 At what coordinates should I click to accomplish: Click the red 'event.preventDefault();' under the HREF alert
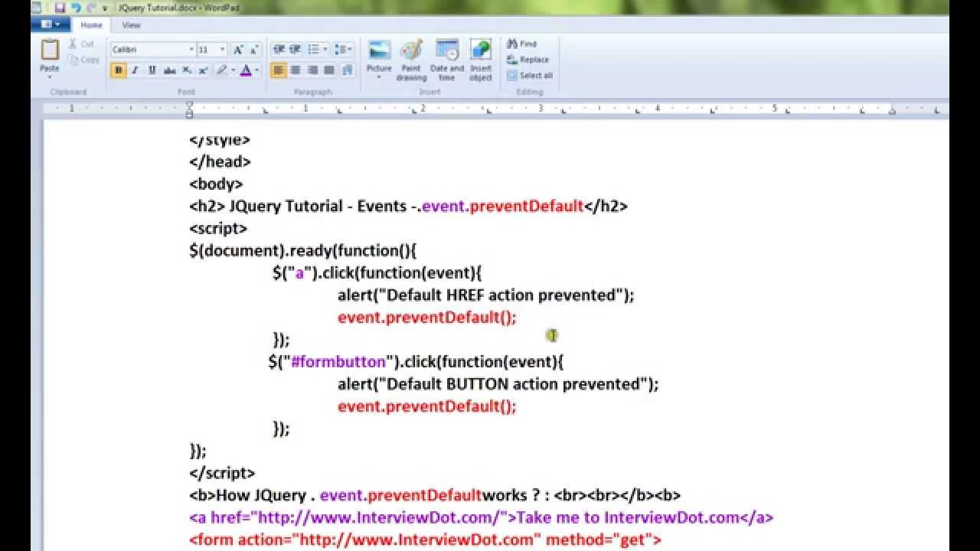tap(427, 317)
